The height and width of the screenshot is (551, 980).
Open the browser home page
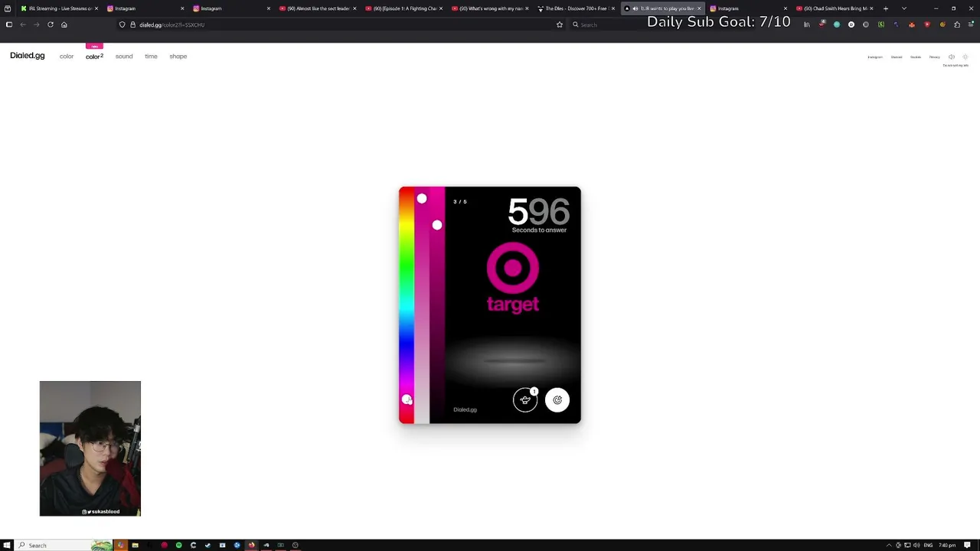[64, 24]
